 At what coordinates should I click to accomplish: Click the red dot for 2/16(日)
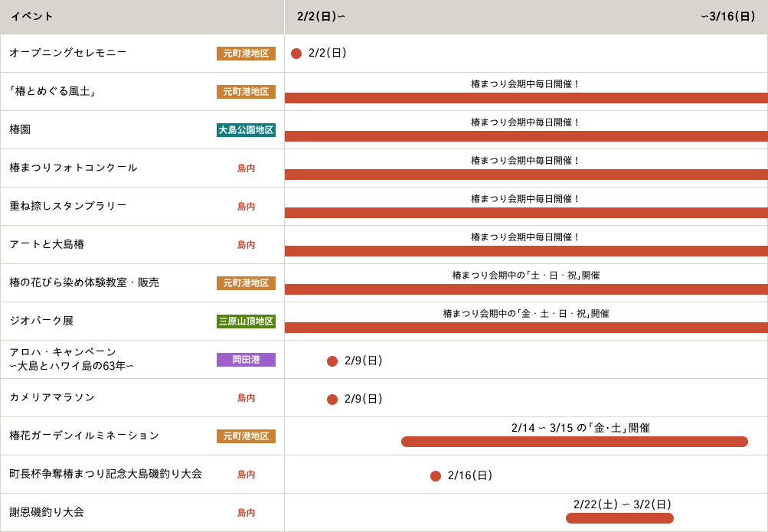tap(436, 476)
